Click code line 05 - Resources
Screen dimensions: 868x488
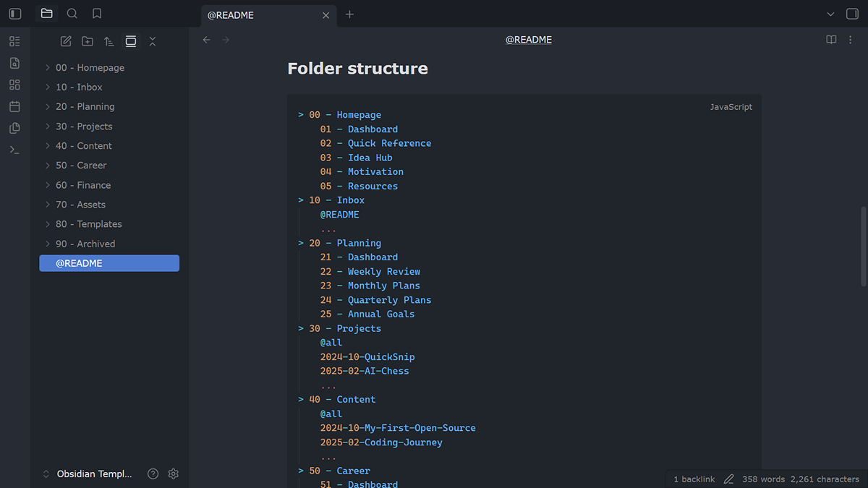point(359,186)
